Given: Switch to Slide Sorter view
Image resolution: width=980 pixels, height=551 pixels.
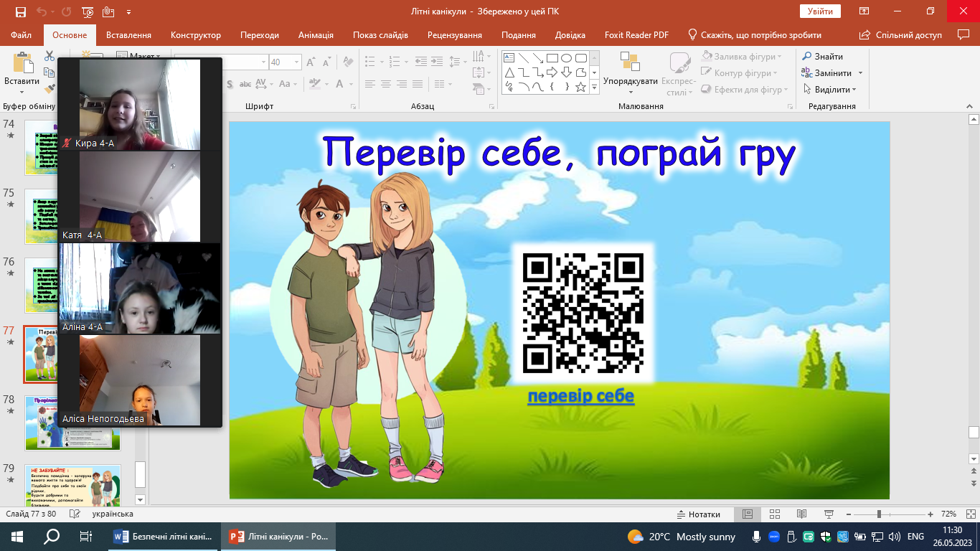Looking at the screenshot, I should (x=775, y=514).
